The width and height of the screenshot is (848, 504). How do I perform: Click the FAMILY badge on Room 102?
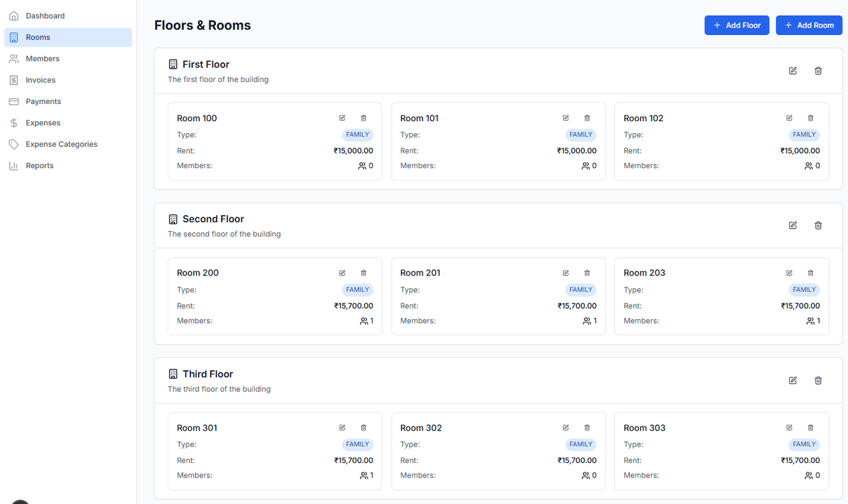(x=804, y=134)
